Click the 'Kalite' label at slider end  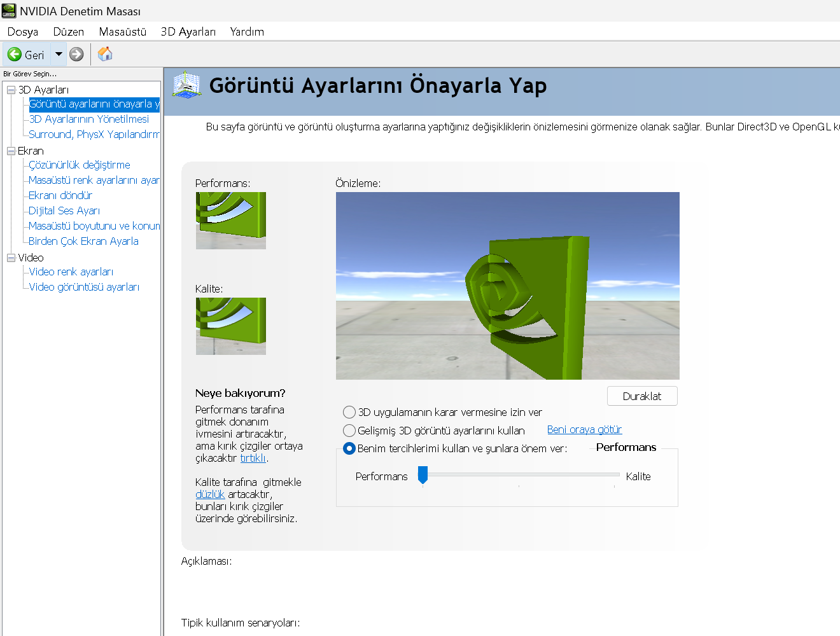pyautogui.click(x=638, y=476)
